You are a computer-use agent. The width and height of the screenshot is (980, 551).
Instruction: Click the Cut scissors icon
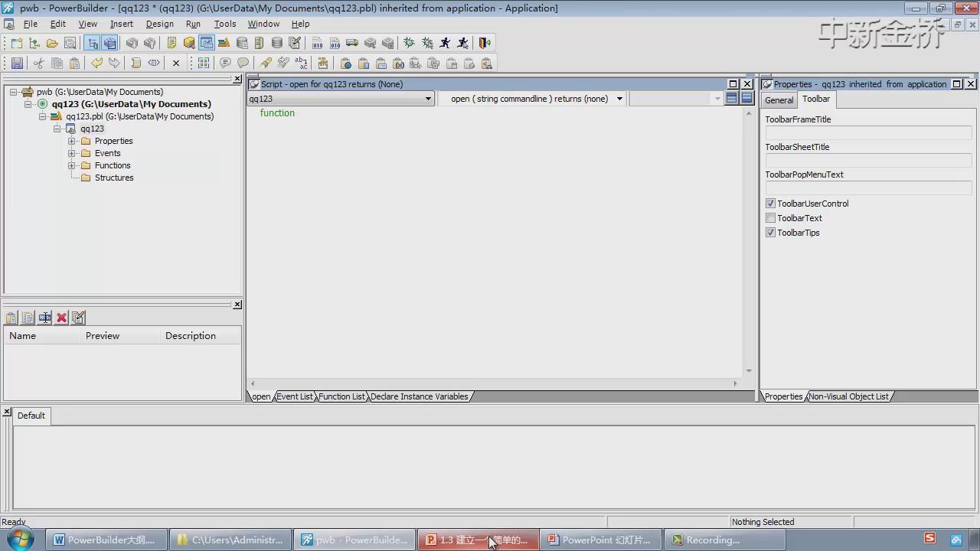tap(38, 63)
